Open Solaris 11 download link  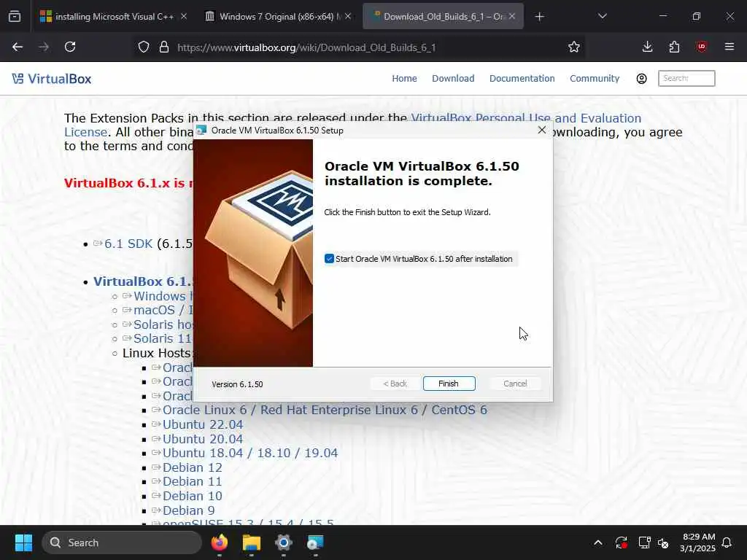pyautogui.click(x=163, y=338)
